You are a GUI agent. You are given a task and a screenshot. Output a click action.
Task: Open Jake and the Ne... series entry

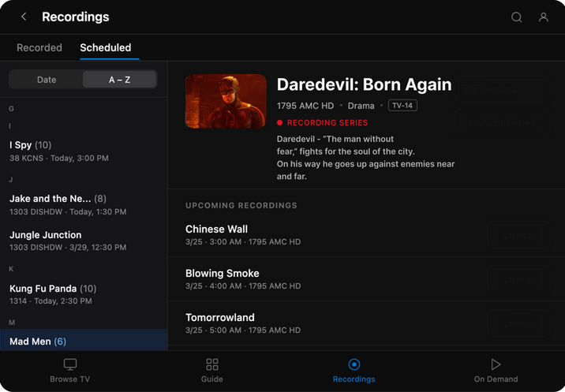pyautogui.click(x=84, y=205)
